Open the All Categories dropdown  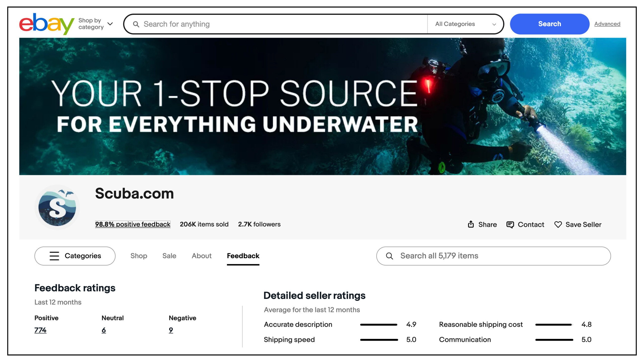(x=465, y=24)
